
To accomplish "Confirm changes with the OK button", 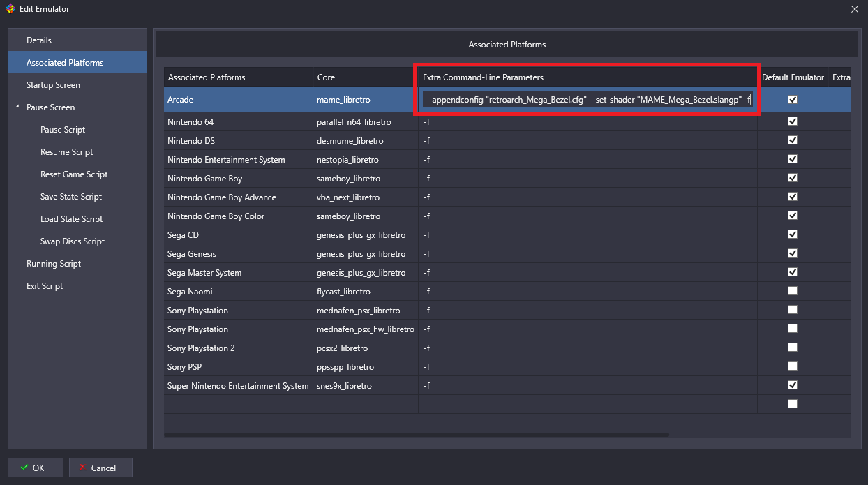I will point(36,468).
